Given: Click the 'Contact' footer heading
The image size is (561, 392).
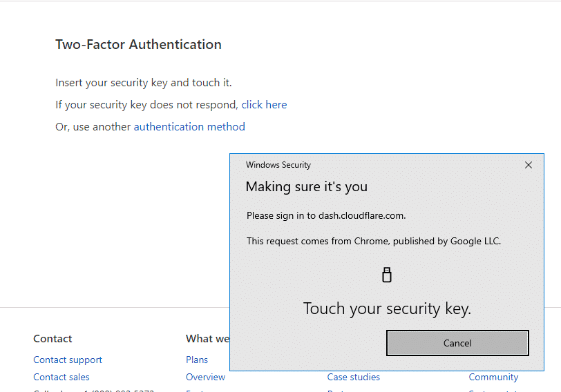Looking at the screenshot, I should coord(53,339).
